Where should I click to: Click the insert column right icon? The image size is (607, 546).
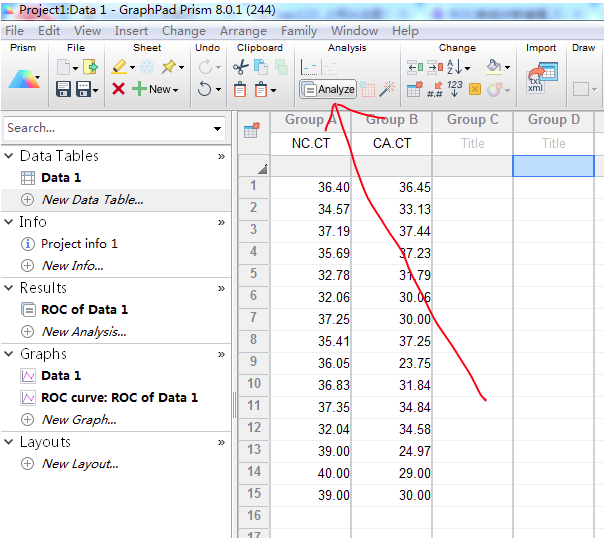click(x=435, y=67)
